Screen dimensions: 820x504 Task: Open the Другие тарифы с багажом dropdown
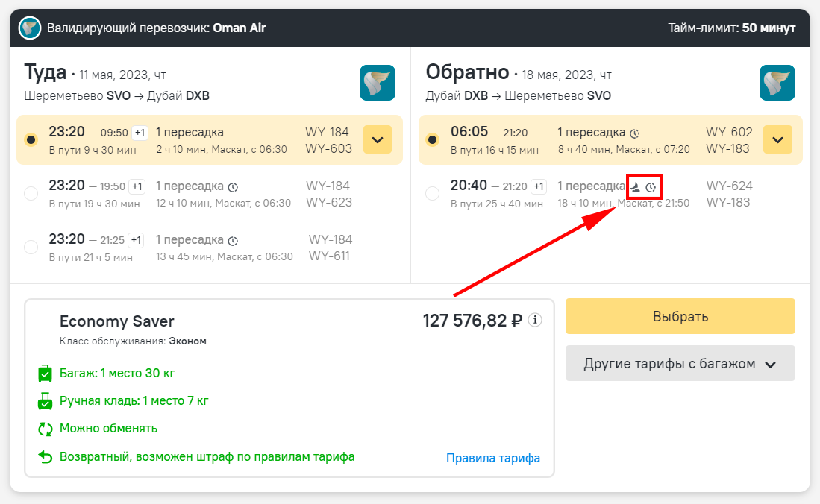680,364
